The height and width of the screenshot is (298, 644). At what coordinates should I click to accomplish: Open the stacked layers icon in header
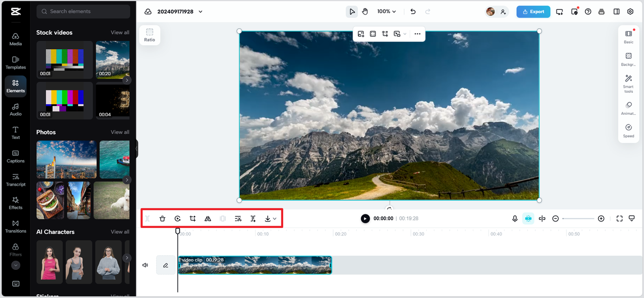pyautogui.click(x=602, y=12)
